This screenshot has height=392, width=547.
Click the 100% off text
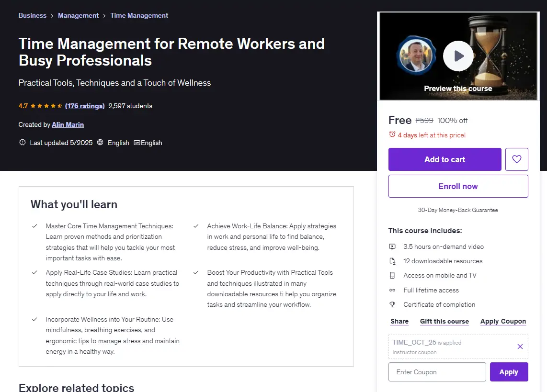tap(452, 121)
